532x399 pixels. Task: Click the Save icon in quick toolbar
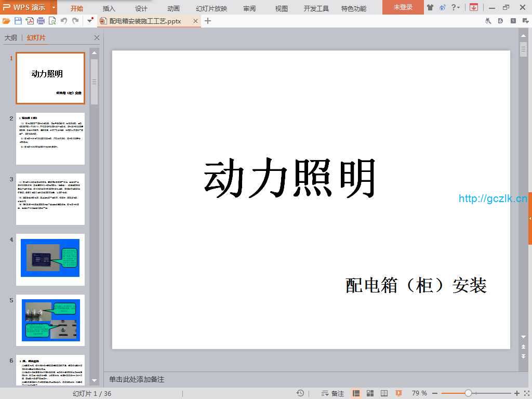point(18,21)
